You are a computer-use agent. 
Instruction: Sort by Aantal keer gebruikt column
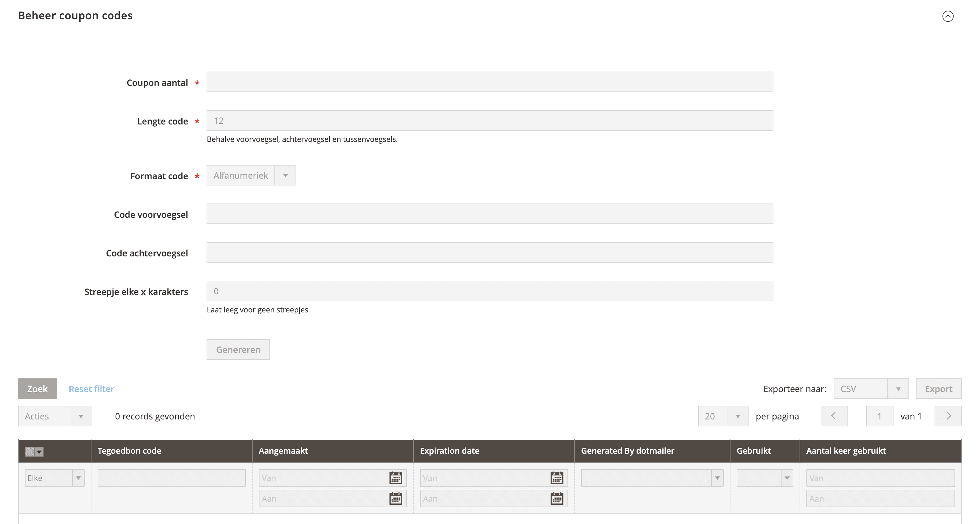coord(880,451)
